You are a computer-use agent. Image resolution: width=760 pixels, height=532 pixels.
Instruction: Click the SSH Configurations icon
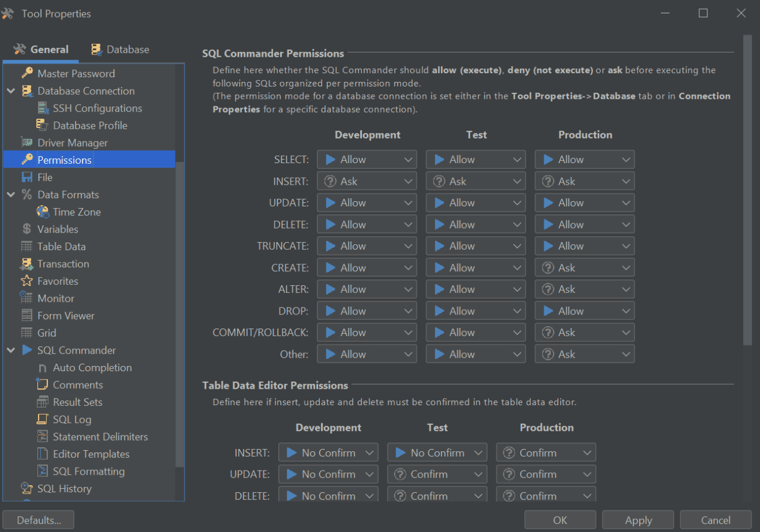coord(43,108)
